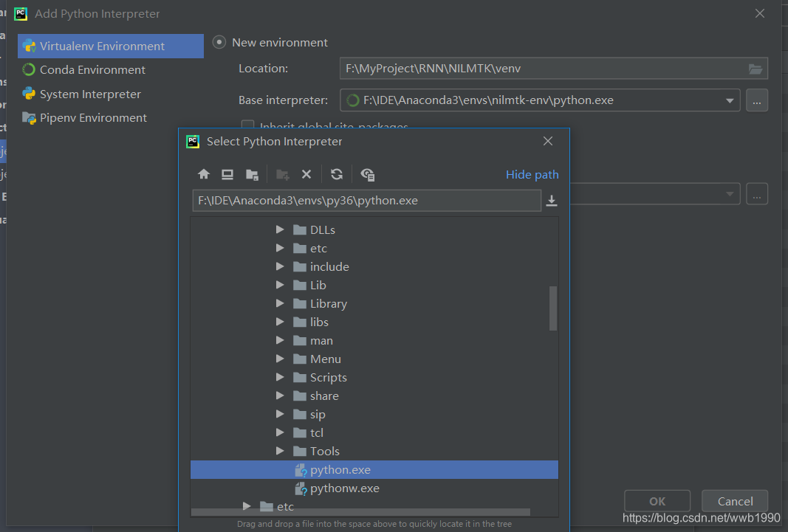Expand the Scripts folder

pos(280,378)
